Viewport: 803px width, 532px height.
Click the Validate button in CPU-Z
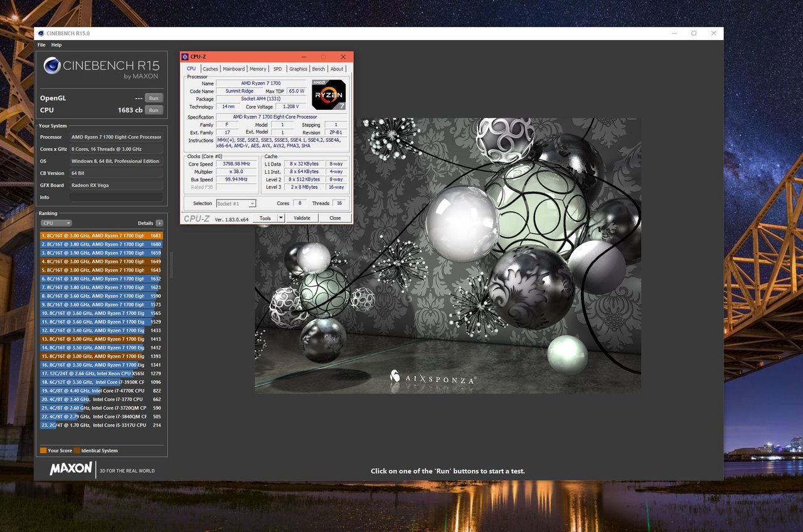click(302, 218)
